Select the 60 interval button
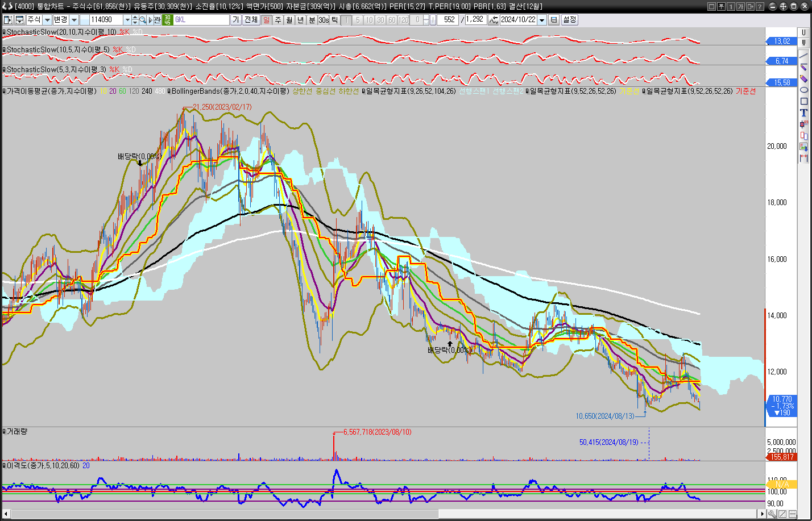 (392, 20)
